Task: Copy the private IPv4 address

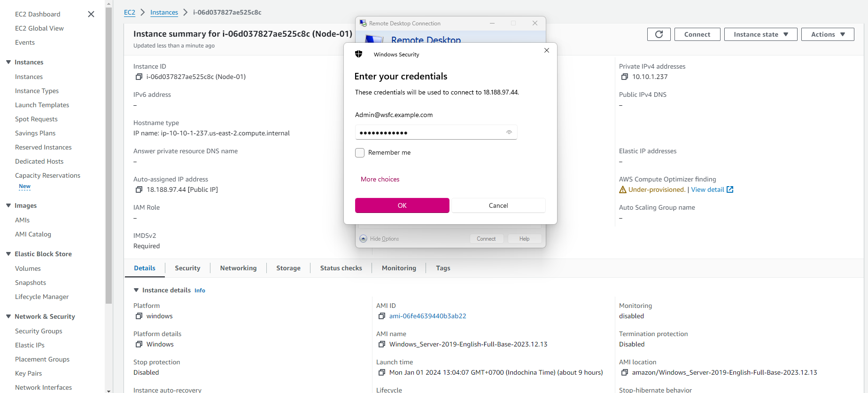Action: tap(625, 77)
